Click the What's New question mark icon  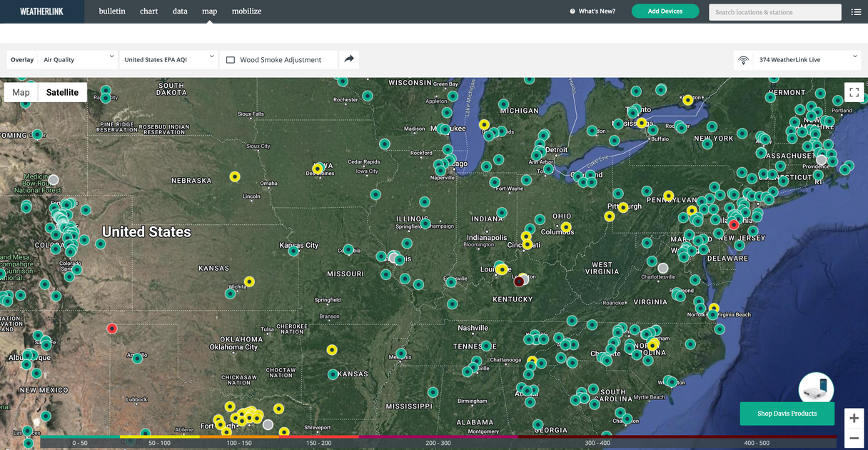tap(572, 11)
